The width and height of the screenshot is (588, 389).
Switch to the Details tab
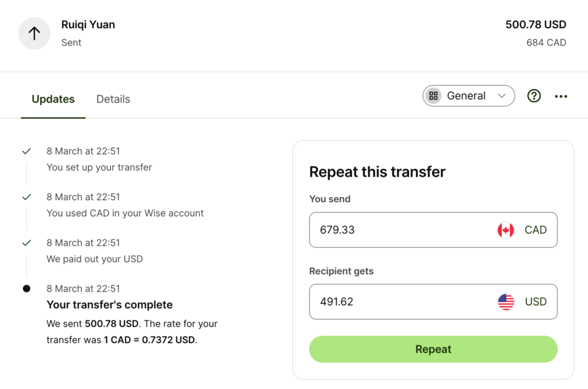[x=113, y=99]
